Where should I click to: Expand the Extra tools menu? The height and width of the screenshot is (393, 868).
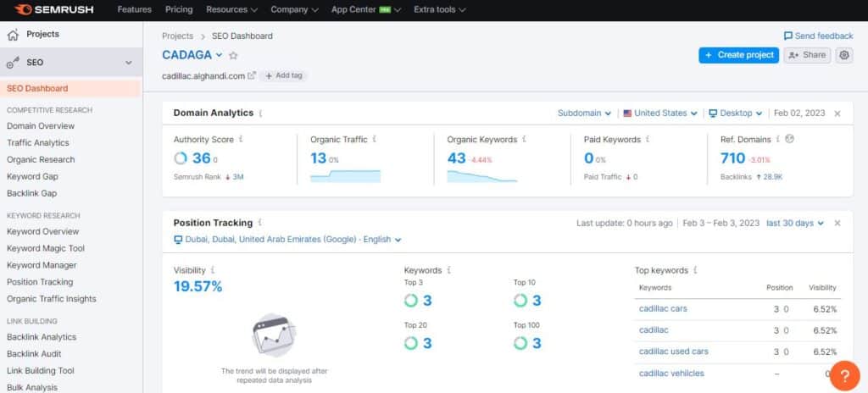(x=440, y=9)
